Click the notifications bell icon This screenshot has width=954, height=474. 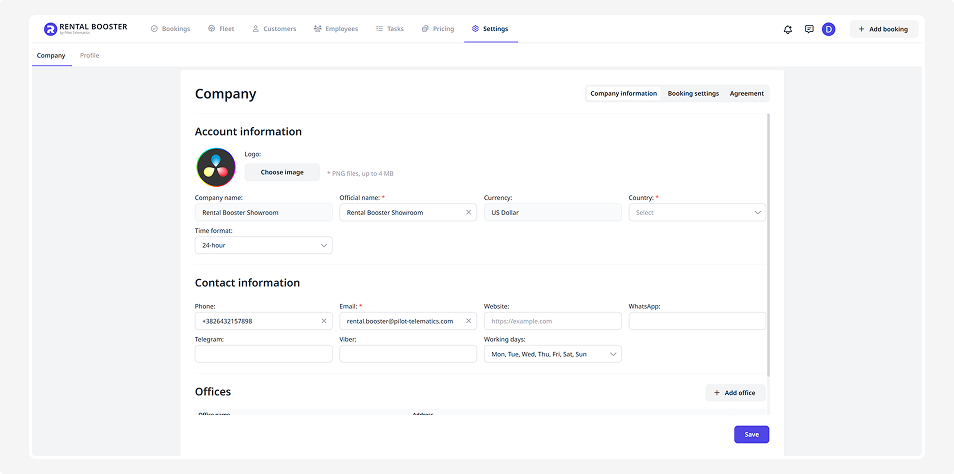(x=788, y=29)
